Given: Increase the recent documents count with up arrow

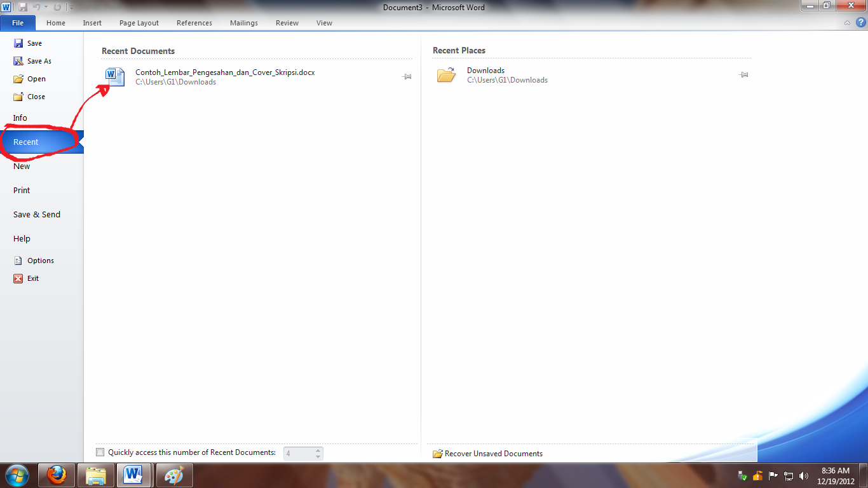Looking at the screenshot, I should click(x=318, y=451).
